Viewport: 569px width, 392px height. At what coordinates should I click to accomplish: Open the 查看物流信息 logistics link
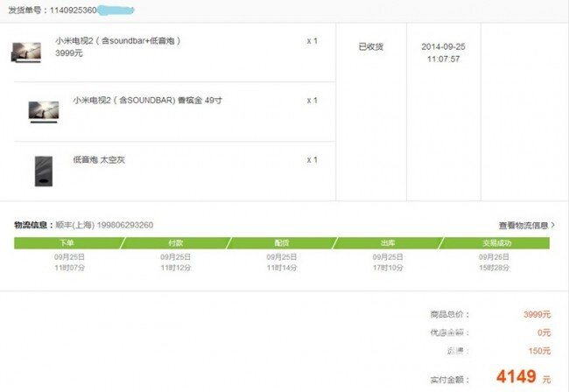[x=526, y=225]
